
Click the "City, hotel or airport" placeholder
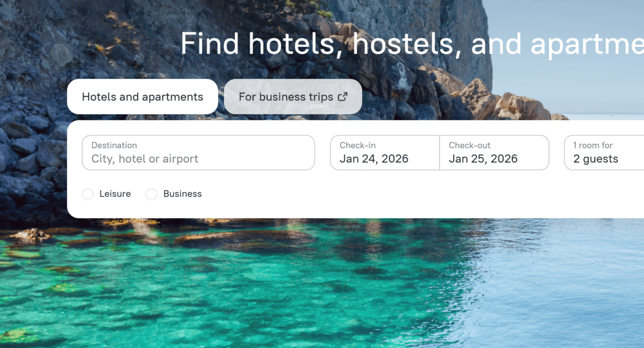tap(145, 159)
